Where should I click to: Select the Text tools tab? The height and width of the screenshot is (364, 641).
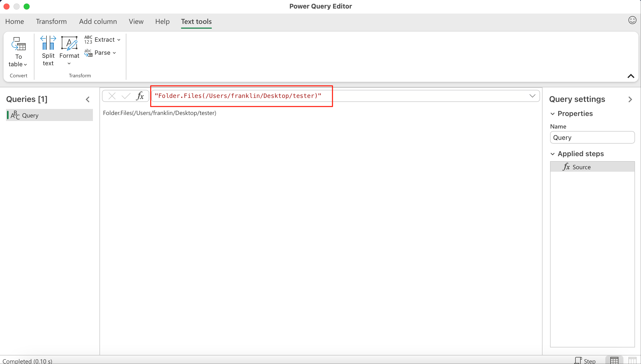(x=196, y=22)
